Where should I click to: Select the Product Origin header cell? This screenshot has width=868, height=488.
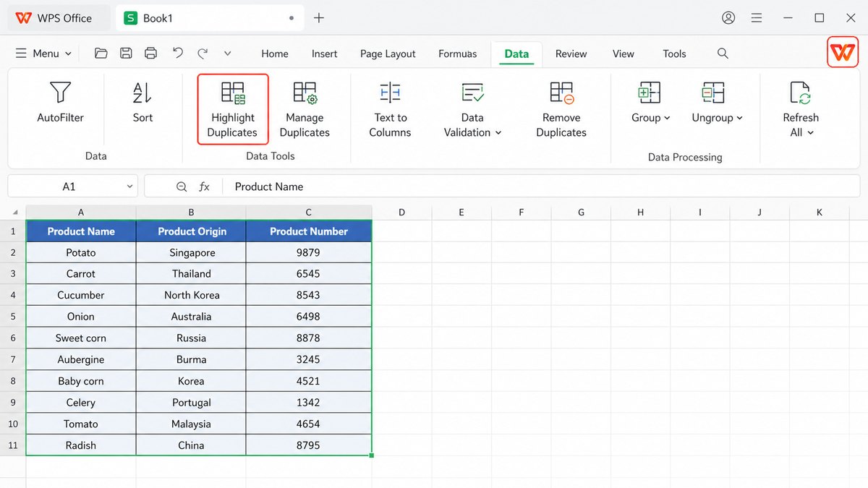[192, 231]
